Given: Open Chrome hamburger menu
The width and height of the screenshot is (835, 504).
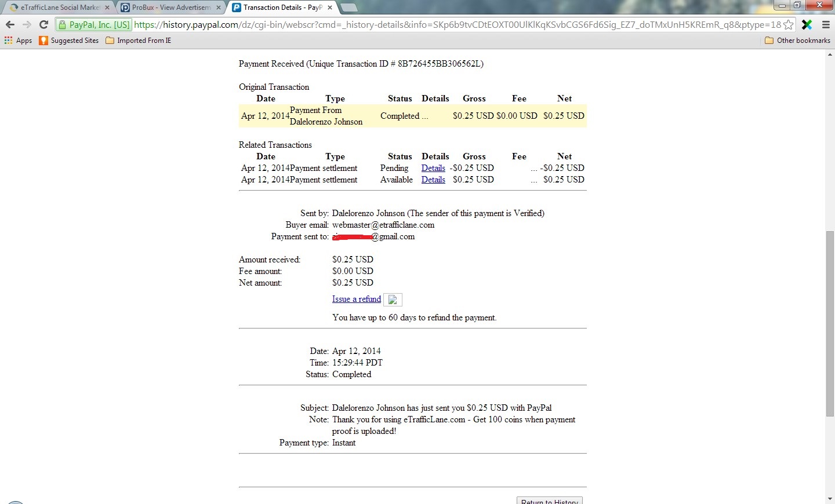Looking at the screenshot, I should point(826,25).
